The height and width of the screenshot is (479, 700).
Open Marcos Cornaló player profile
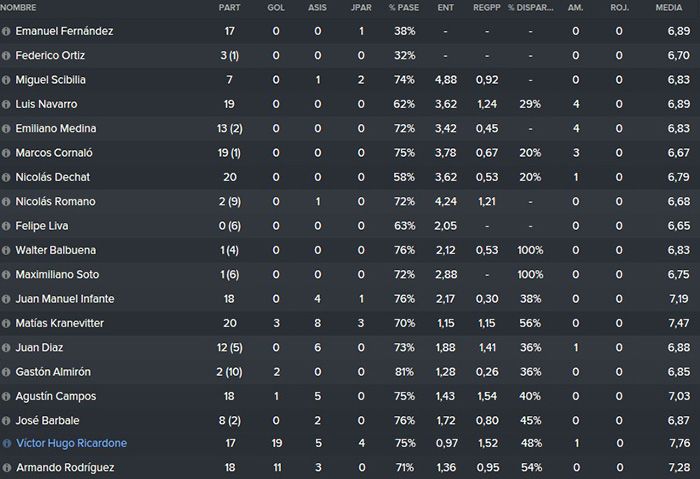54,153
